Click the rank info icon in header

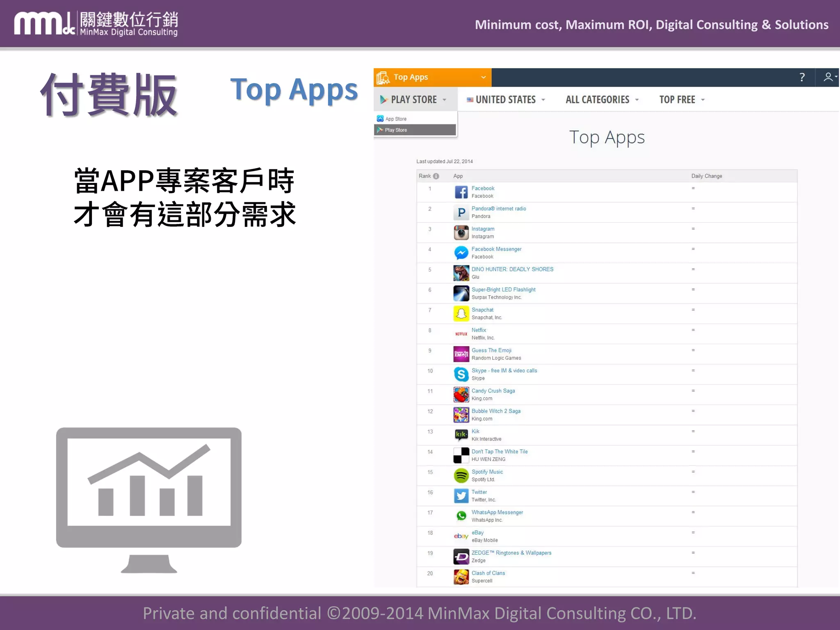(436, 176)
